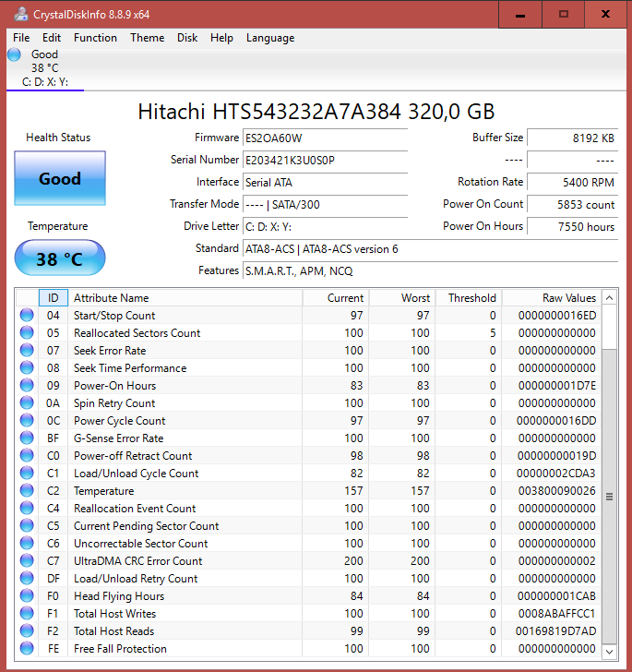Click the status orb for Spin Retry Count
This screenshot has height=672, width=632.
[27, 402]
